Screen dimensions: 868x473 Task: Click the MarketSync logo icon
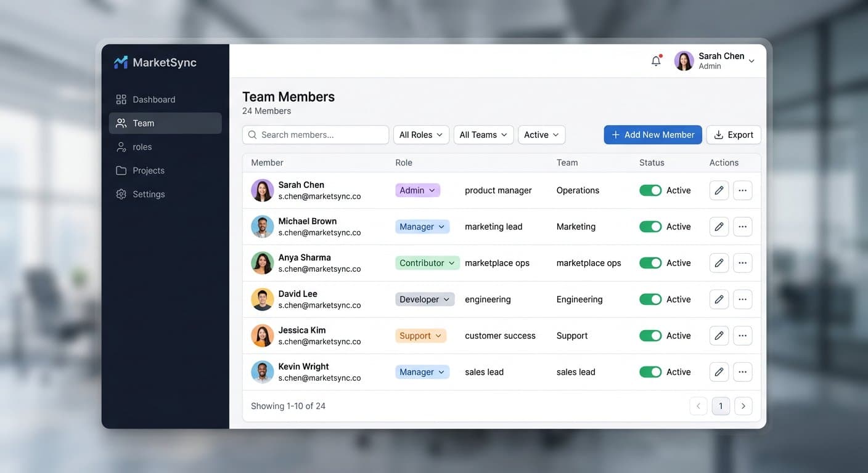(x=121, y=62)
